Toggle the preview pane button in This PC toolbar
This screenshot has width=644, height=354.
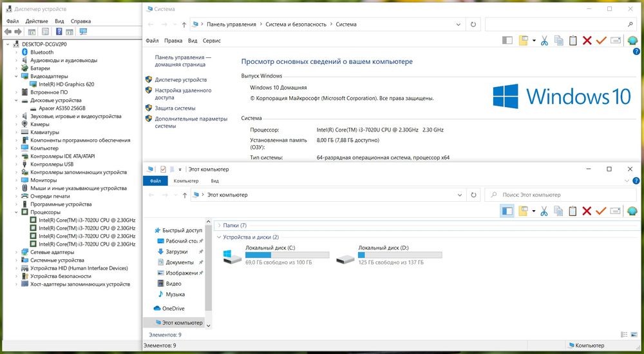[507, 211]
